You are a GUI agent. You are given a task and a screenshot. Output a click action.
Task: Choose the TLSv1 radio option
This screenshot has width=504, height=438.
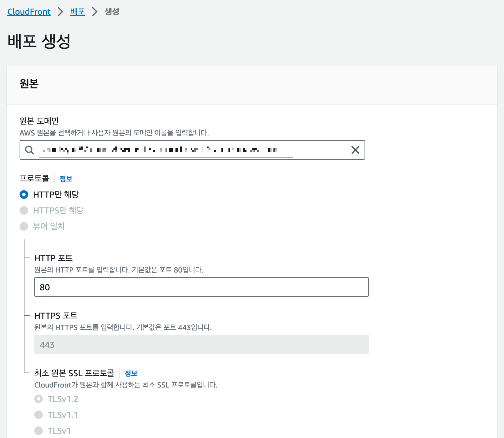39,431
